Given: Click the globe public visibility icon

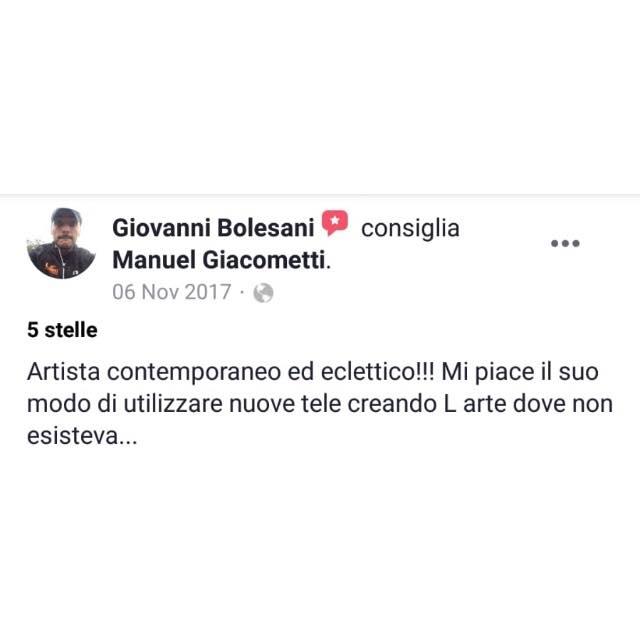Looking at the screenshot, I should click(x=263, y=293).
